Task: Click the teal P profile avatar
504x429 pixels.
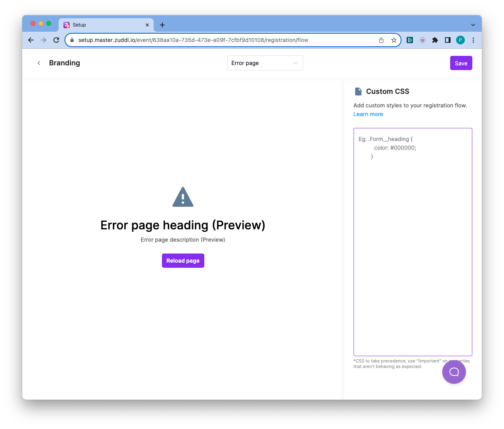Action: pyautogui.click(x=460, y=40)
